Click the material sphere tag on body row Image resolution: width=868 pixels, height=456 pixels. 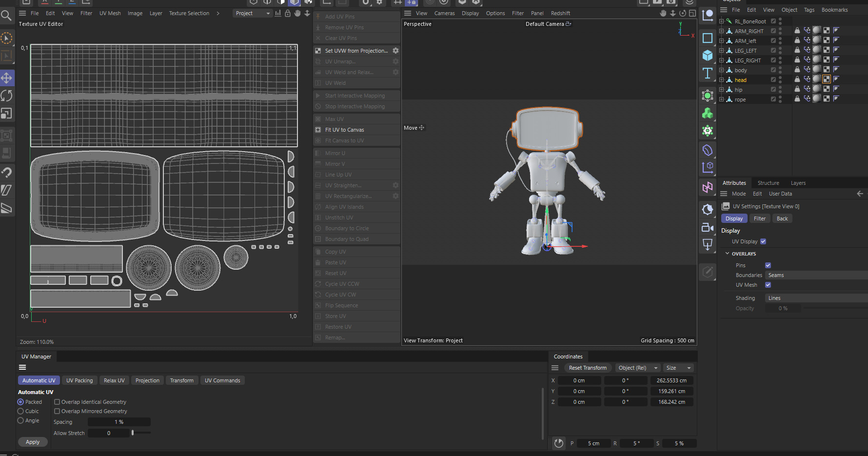[817, 69]
